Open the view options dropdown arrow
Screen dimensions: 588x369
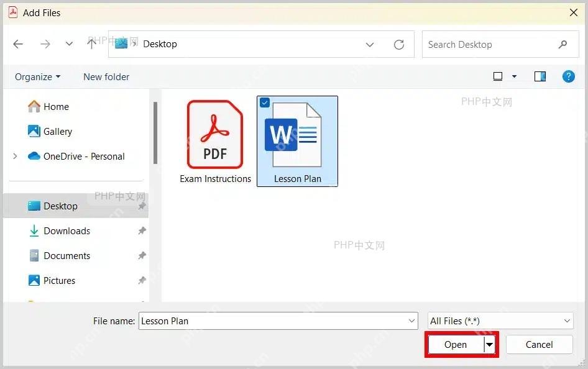click(514, 76)
